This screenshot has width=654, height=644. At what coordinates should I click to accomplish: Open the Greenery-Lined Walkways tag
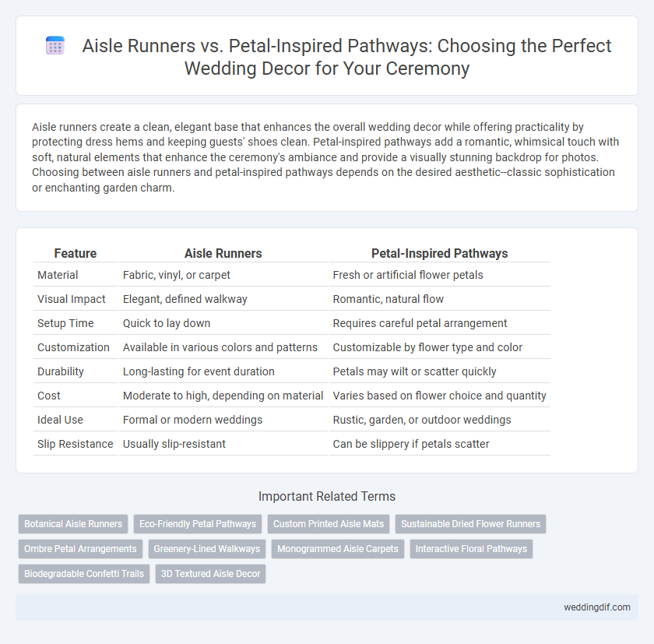pos(207,549)
